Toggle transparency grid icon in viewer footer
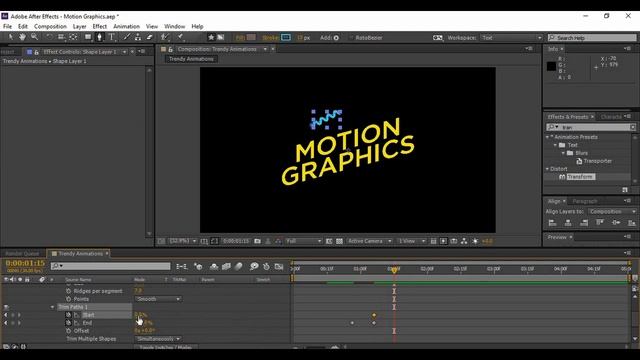Image resolution: width=640 pixels, height=360 pixels. point(339,241)
